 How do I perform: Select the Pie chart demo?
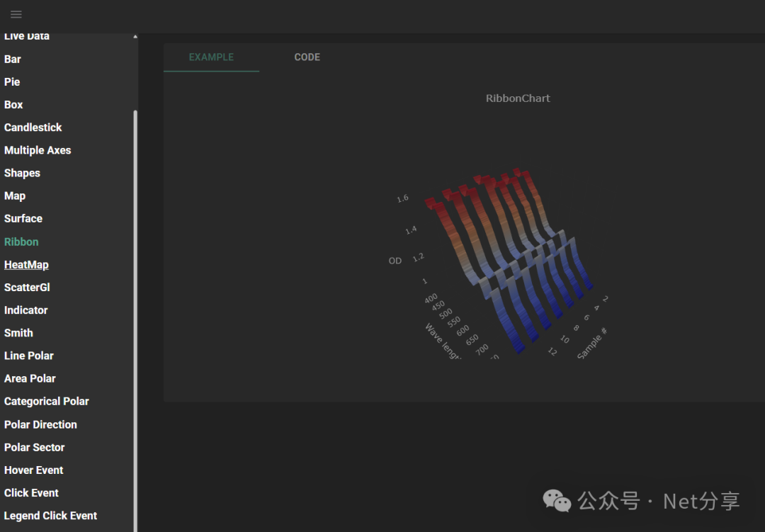[11, 81]
